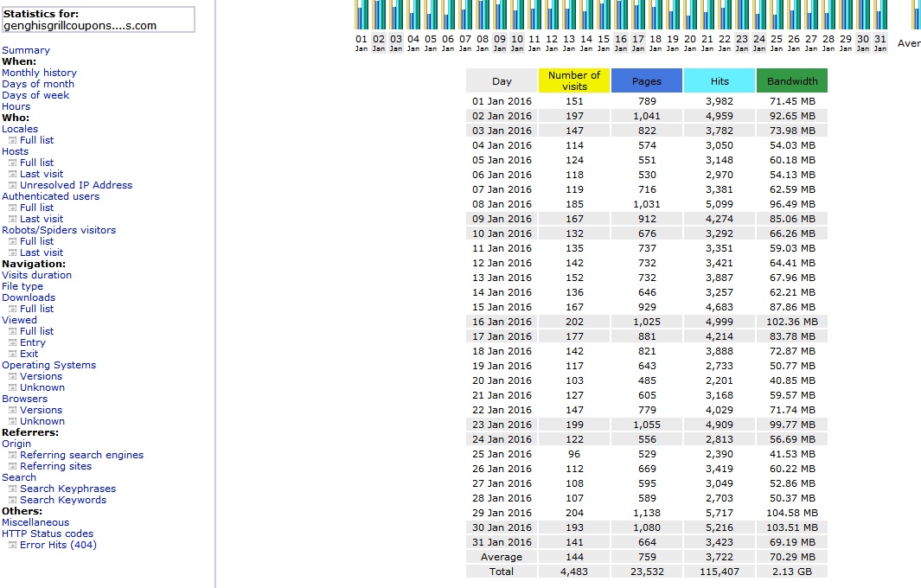Click the icon beside Error Hits (404)

tap(12, 546)
